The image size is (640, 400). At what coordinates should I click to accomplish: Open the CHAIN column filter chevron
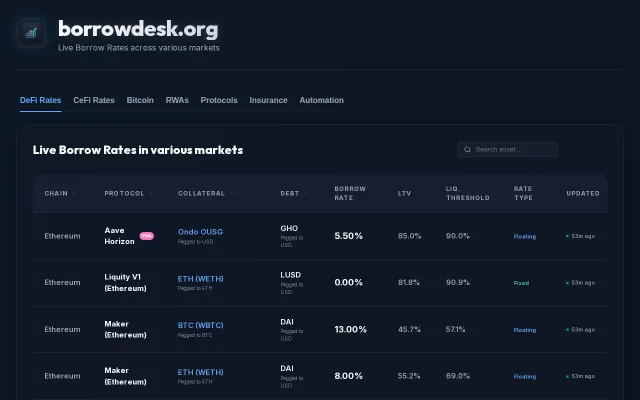(x=74, y=193)
